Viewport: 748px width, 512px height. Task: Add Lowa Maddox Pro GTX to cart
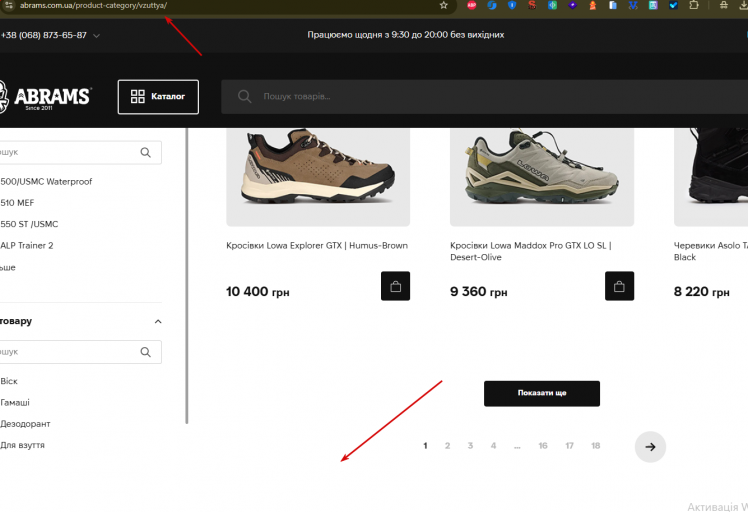coord(619,286)
